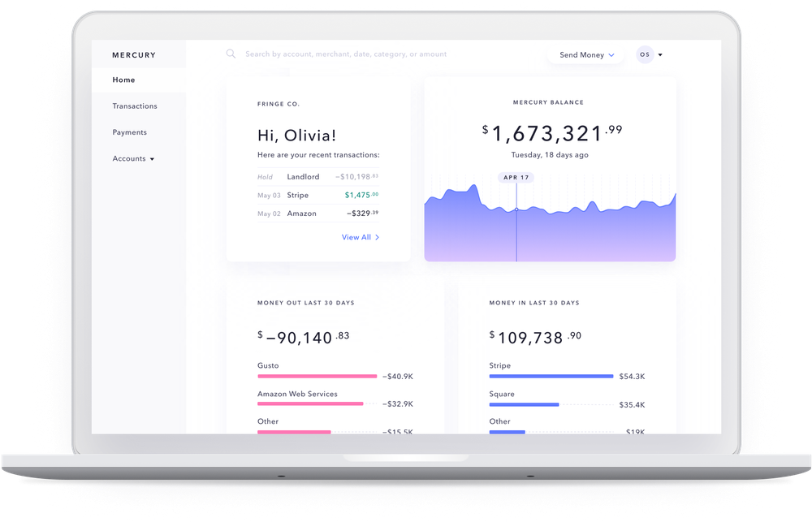Click the Square money in bar

click(x=524, y=404)
